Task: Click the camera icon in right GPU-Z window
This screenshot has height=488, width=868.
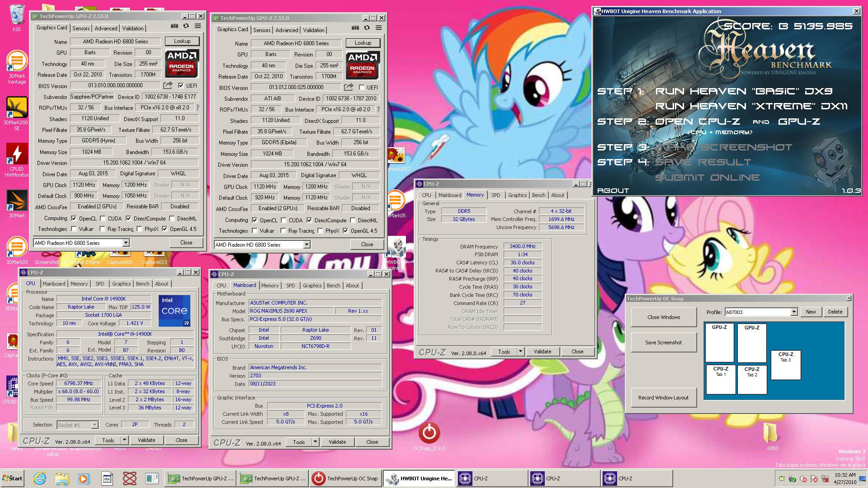Action: 355,28
